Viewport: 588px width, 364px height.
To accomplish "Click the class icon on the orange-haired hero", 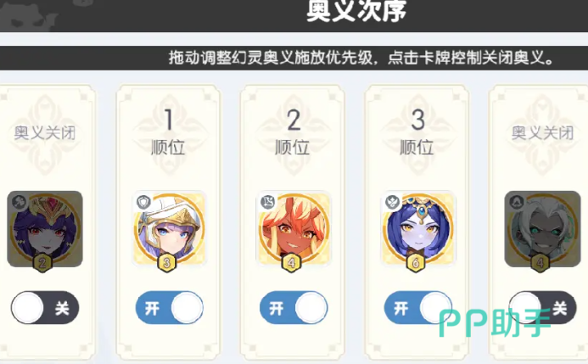I will 268,203.
